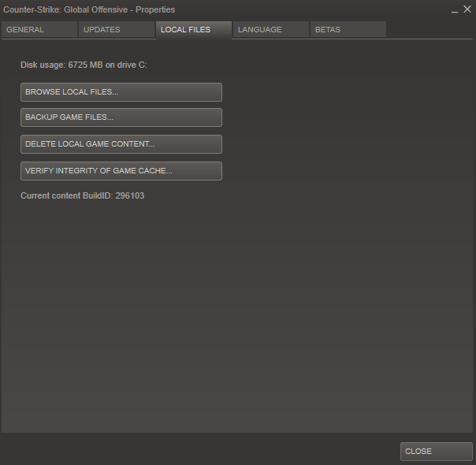Click the Counter-Strike Properties title text
Screen dimensions: 476x465
89,9
